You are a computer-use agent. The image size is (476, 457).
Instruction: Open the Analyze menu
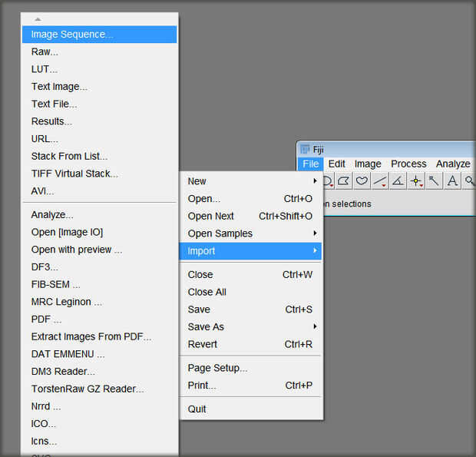(x=453, y=164)
